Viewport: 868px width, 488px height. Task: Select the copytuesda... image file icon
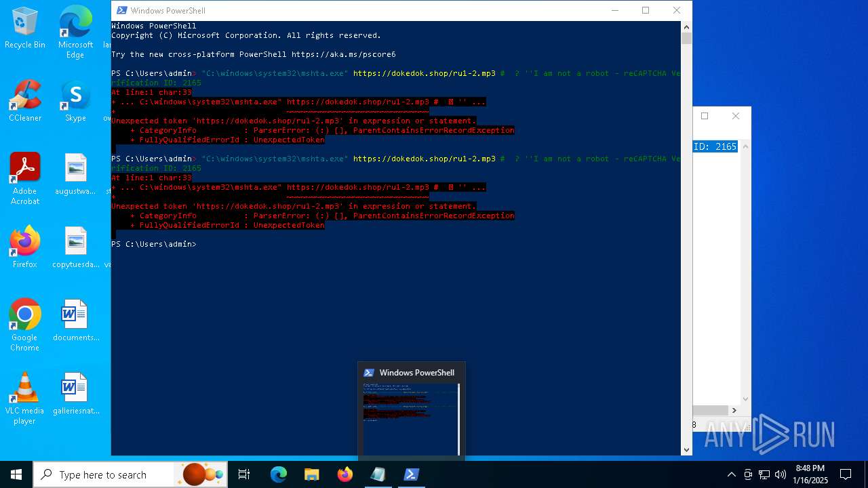(x=75, y=247)
